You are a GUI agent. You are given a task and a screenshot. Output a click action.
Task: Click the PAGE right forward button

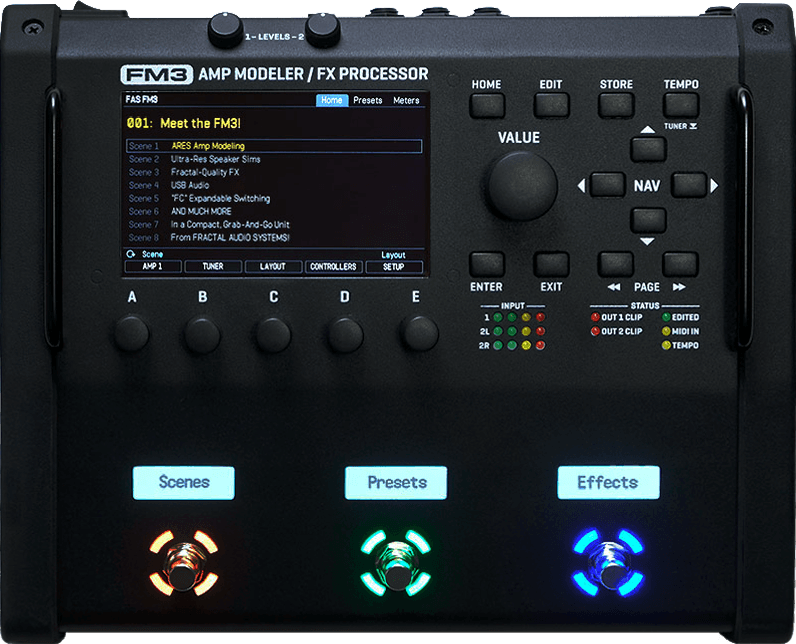tap(680, 264)
